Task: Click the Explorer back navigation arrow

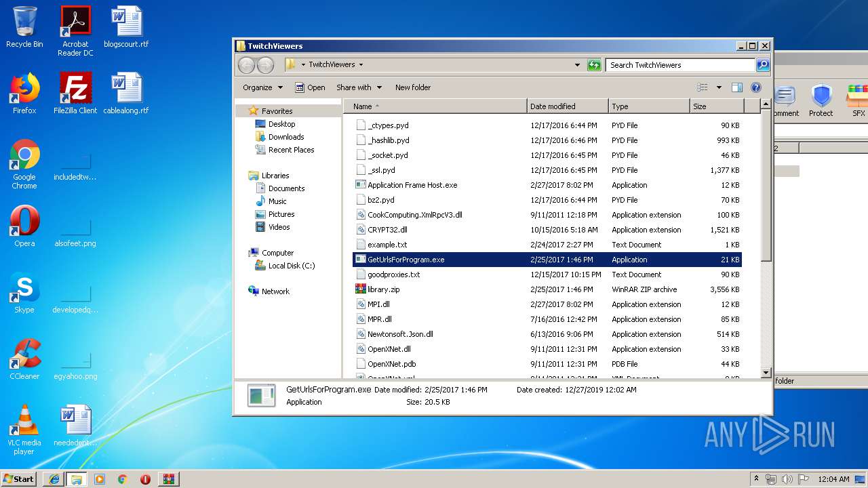Action: (x=246, y=65)
